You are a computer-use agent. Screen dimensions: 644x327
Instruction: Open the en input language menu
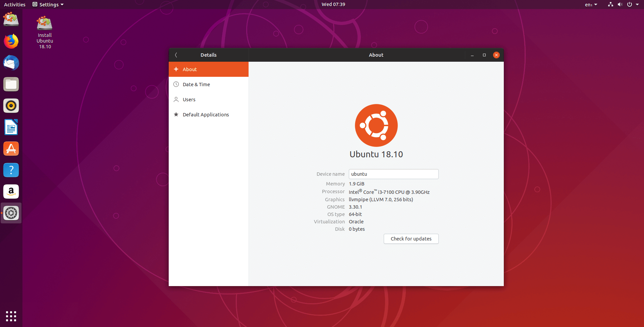591,4
